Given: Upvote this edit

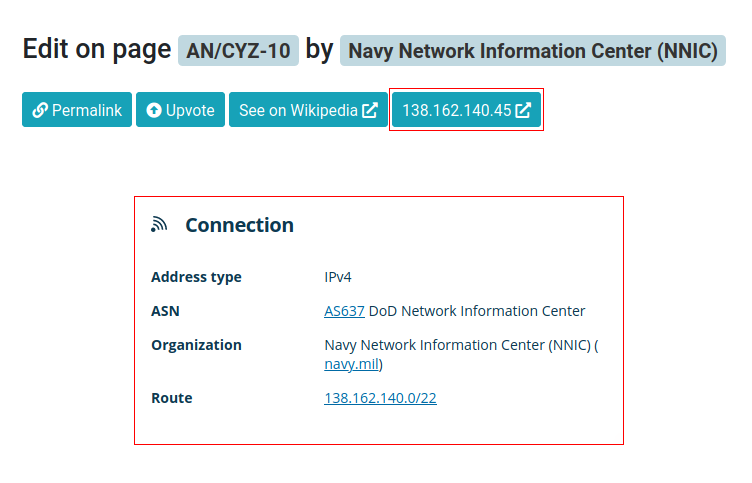Looking at the screenshot, I should tap(180, 110).
